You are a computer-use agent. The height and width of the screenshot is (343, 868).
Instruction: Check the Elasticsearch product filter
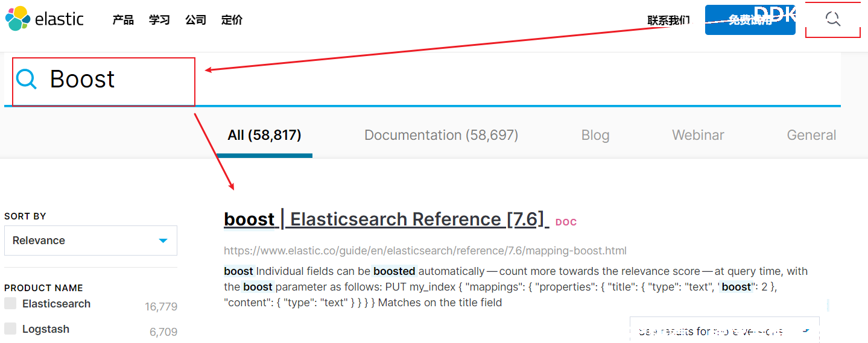click(x=10, y=304)
